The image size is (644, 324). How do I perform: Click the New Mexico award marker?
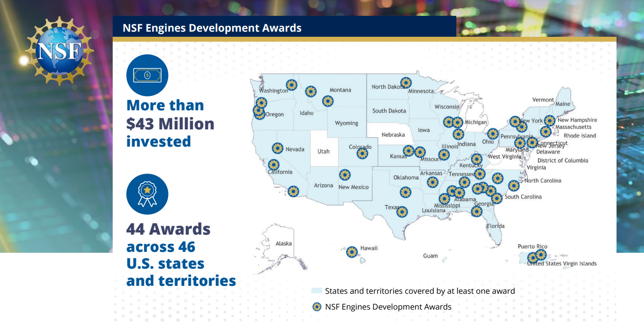tap(345, 175)
